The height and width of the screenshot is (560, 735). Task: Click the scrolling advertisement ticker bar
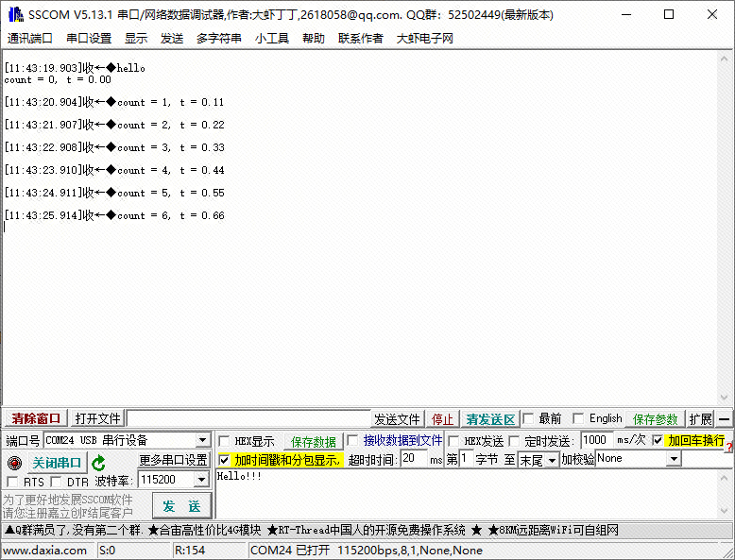(367, 530)
